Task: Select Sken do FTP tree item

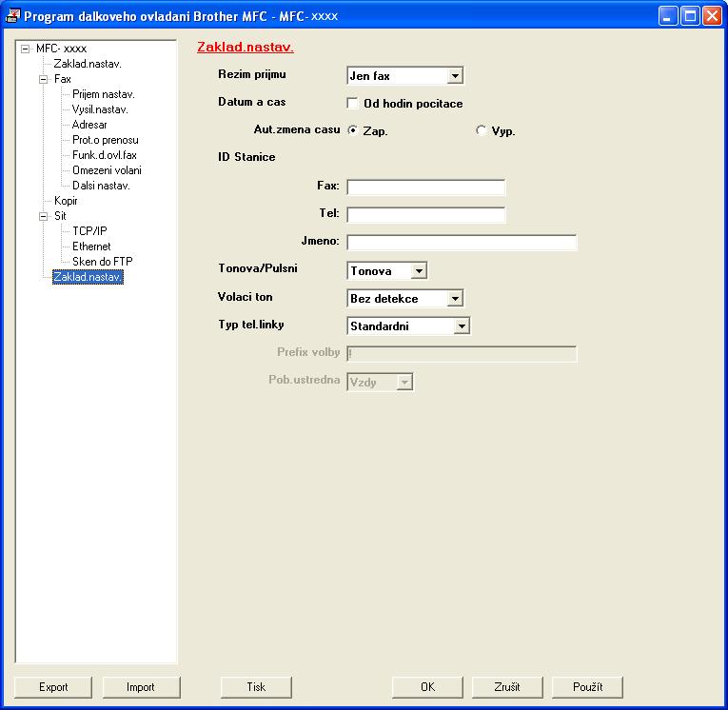Action: point(103,262)
